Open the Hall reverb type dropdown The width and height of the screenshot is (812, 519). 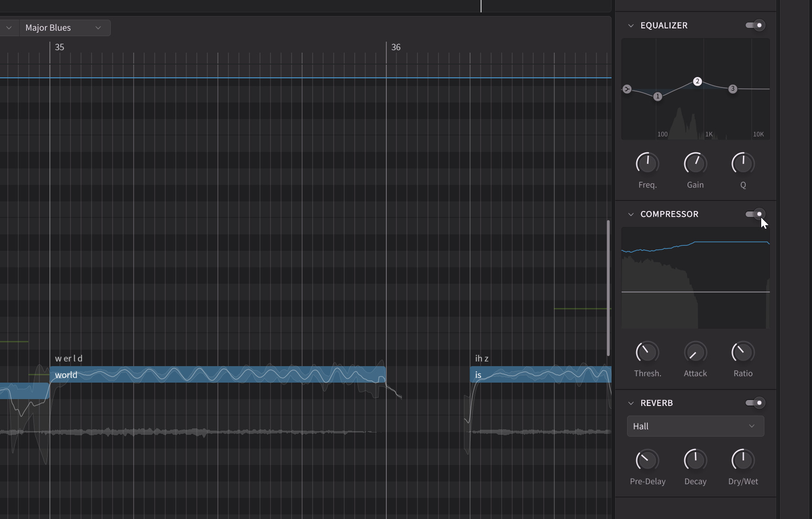[695, 427]
